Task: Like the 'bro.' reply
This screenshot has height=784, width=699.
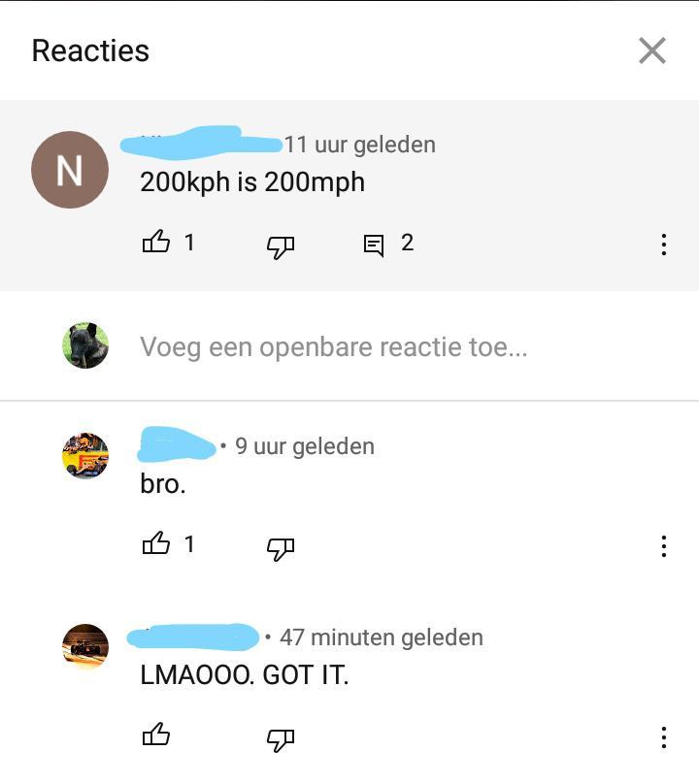Action: (x=156, y=543)
